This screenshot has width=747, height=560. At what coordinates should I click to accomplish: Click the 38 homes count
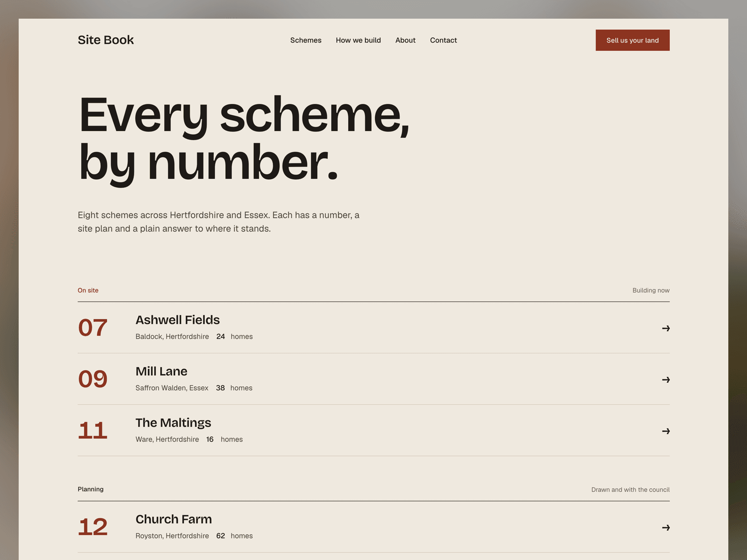[234, 388]
